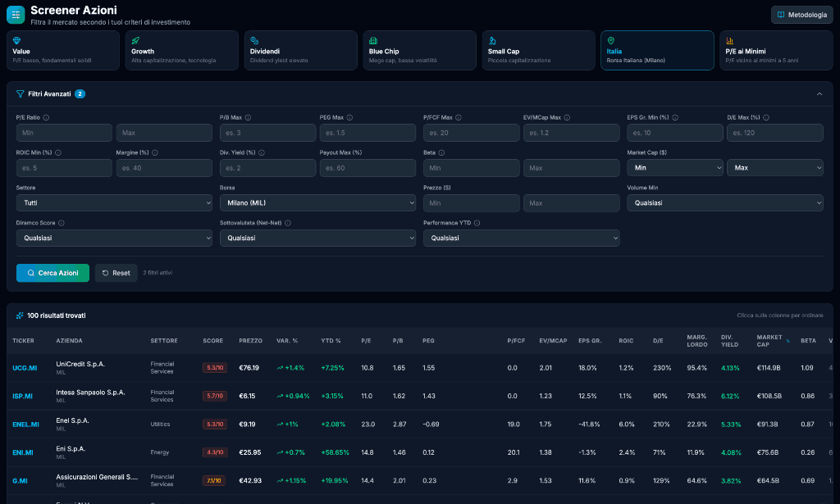The height and width of the screenshot is (504, 840).
Task: Open the Market Cap Min dropdown
Action: pyautogui.click(x=675, y=168)
